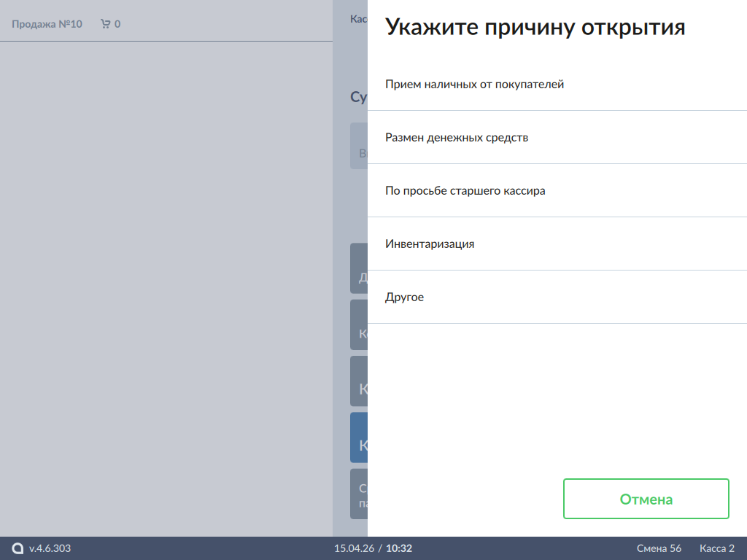Choose 'Другое' reason option

click(x=404, y=297)
